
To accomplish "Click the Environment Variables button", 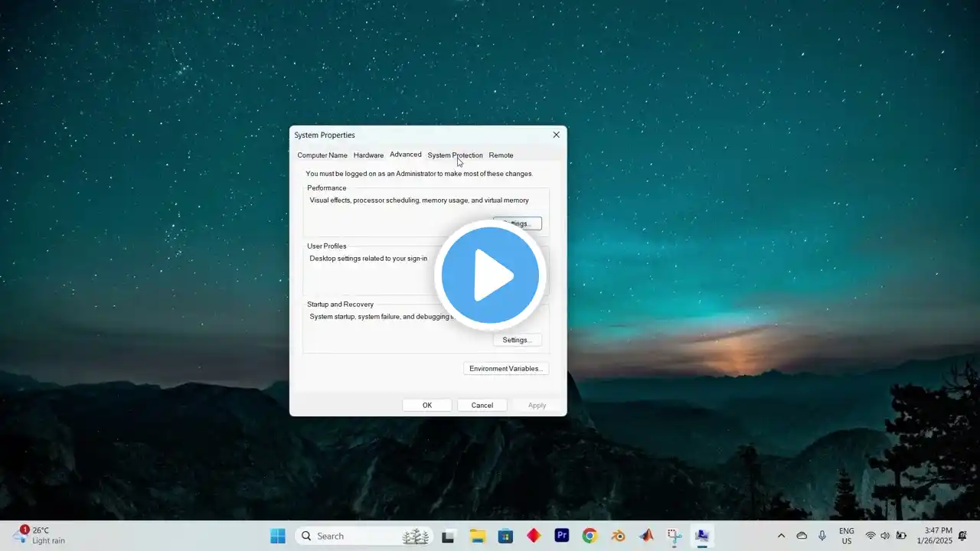I will (x=505, y=369).
